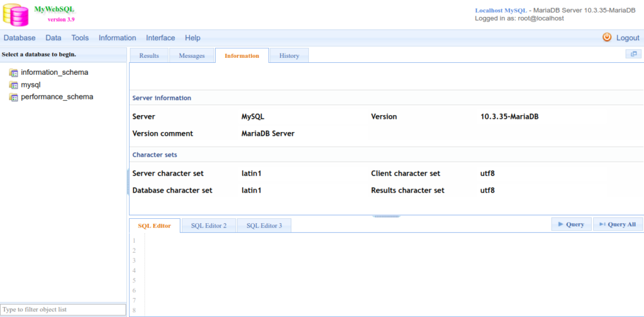Click the filter object list input

64,309
